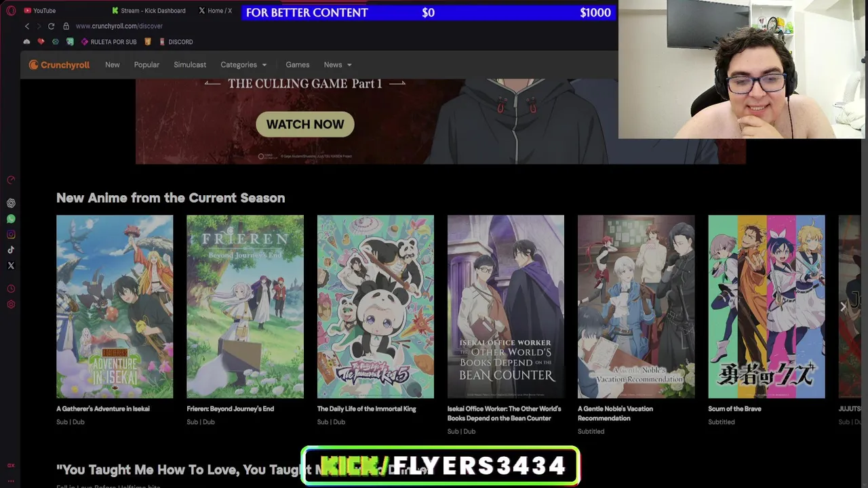Open TikTok in the Opera sidebar

[11, 250]
